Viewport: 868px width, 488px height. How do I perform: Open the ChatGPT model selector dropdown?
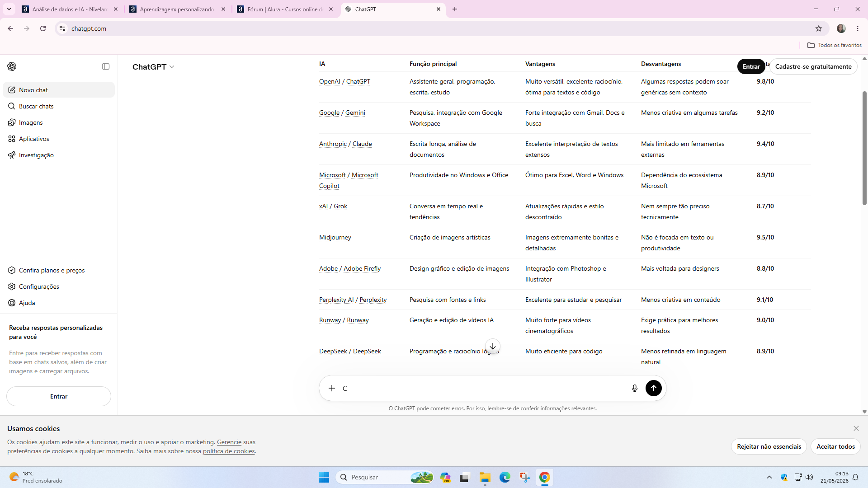153,67
